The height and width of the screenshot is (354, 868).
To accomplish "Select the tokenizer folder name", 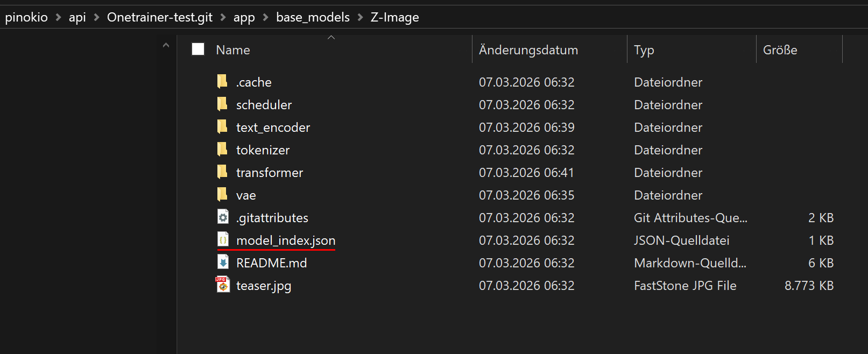I will point(263,150).
